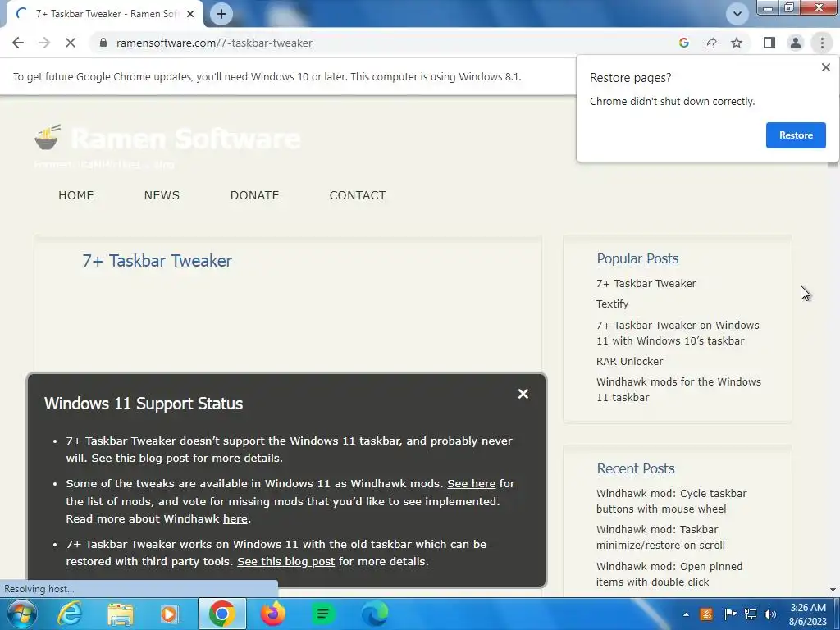Click the 7+ Taskbar Tweaker page heading
Image resolution: width=840 pixels, height=630 pixels.
[157, 260]
